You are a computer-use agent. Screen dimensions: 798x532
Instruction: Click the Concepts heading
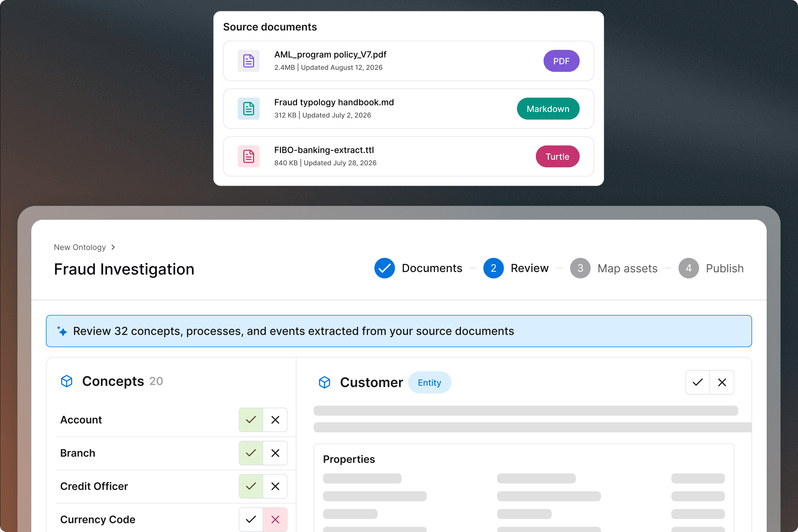(113, 381)
